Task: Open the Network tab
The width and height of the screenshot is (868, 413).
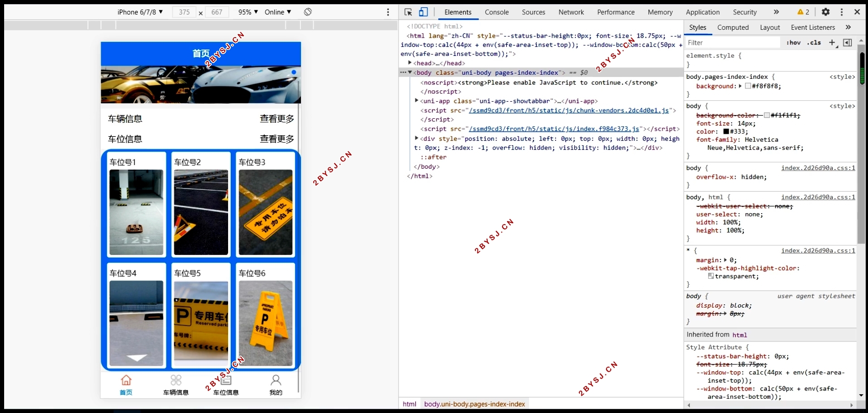Action: (571, 12)
